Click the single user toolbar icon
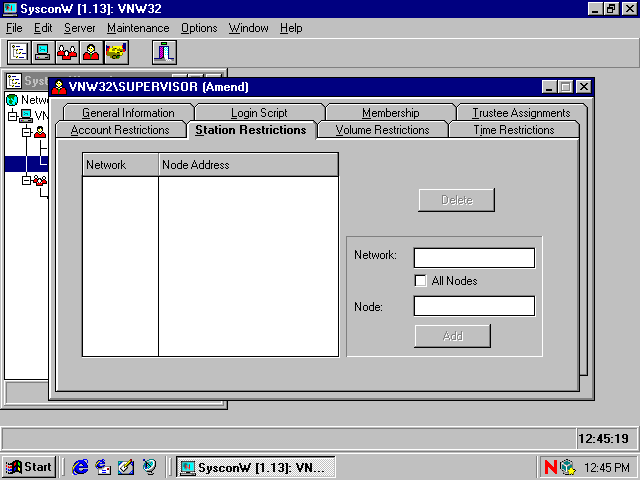This screenshot has width=640, height=480. (91, 52)
